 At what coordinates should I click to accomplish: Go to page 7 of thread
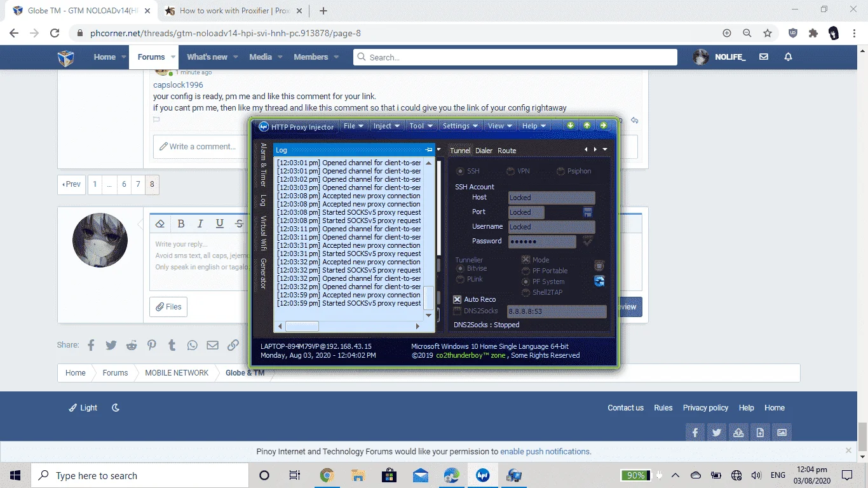coord(137,184)
